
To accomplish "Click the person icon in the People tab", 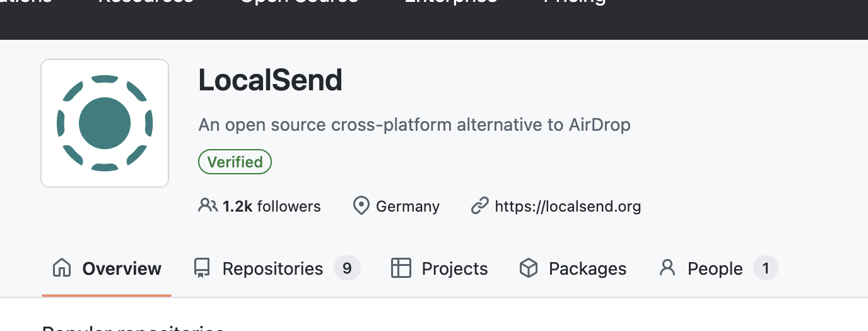I will (667, 268).
